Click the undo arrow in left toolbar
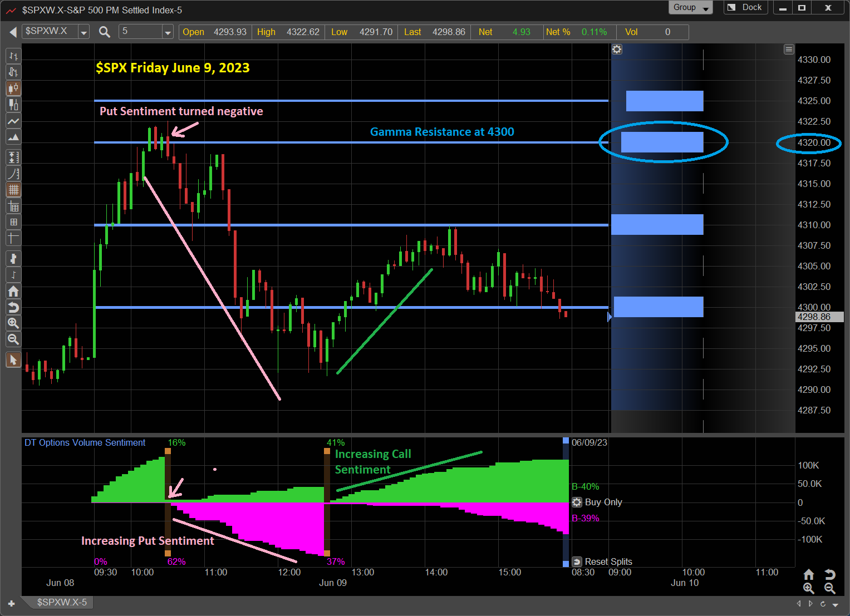Viewport: 850px width, 616px height. point(13,307)
